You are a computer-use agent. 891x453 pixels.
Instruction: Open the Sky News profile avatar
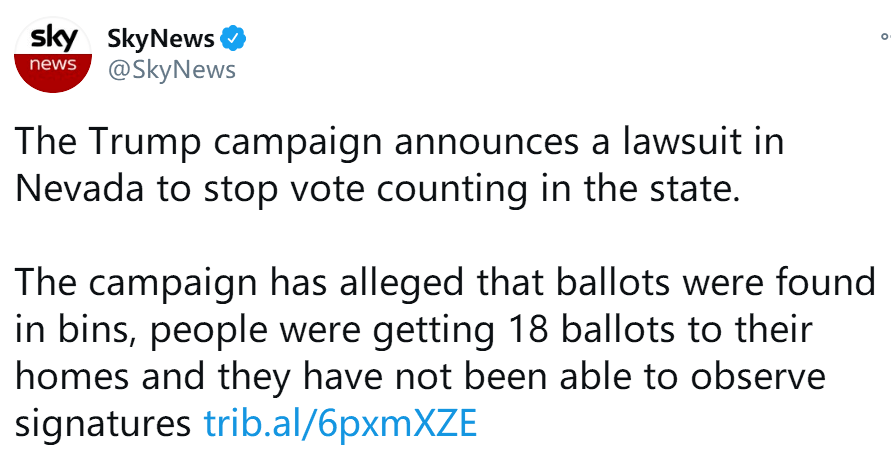pyautogui.click(x=53, y=55)
